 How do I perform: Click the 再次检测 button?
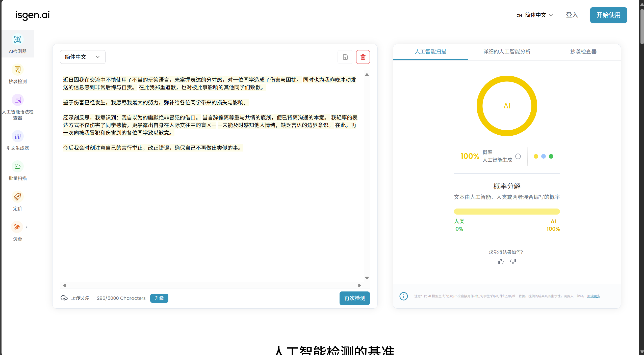pyautogui.click(x=354, y=298)
